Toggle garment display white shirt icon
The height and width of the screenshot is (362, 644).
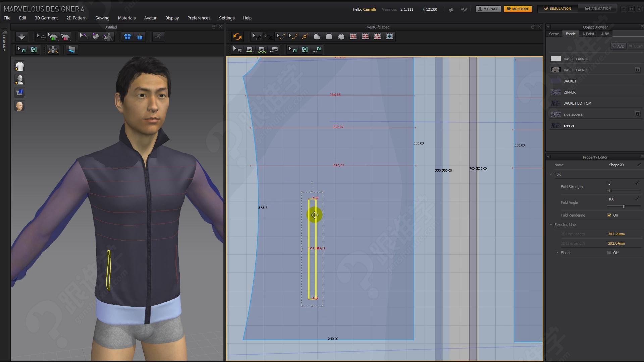click(x=20, y=66)
